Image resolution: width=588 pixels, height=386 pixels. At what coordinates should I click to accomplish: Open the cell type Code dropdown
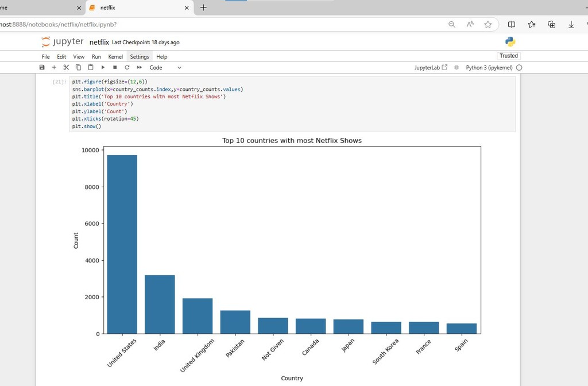click(x=165, y=68)
